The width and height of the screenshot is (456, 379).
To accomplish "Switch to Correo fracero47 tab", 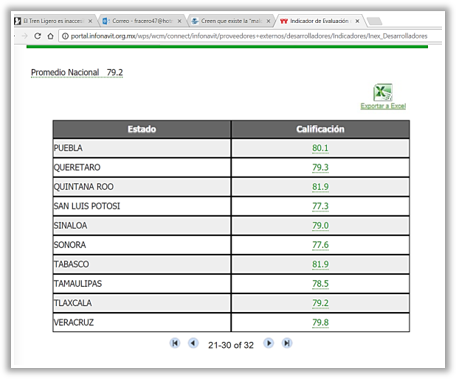I will click(142, 21).
